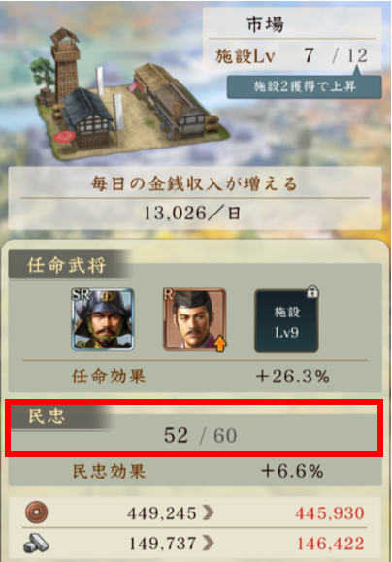Tap the locked 施設Lv9 slot
Viewport: 392px width, 562px height.
coord(286,320)
